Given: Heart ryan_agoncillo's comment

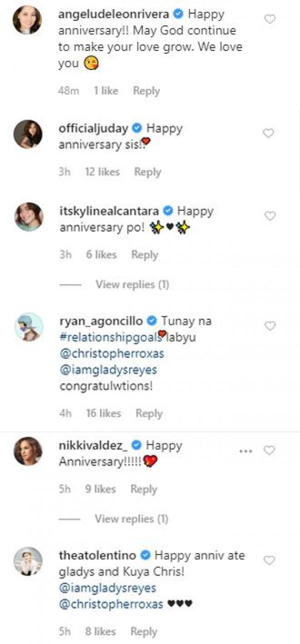Looking at the screenshot, I should click(269, 326).
